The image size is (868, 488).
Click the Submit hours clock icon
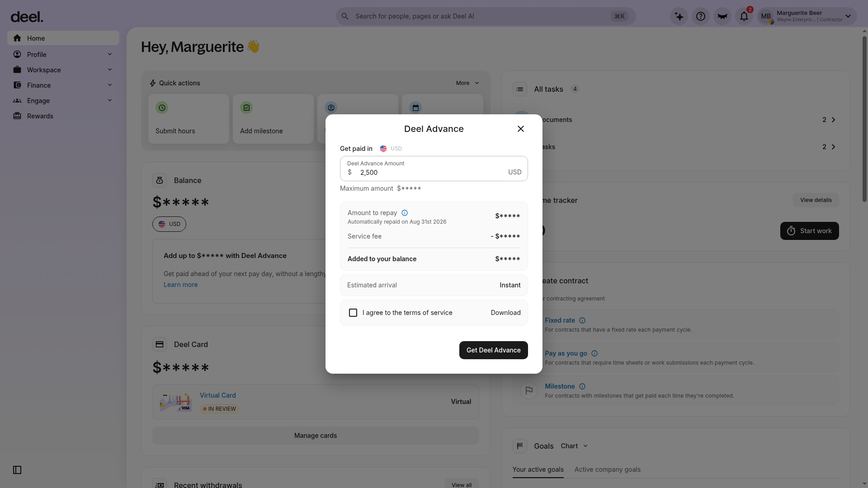162,108
